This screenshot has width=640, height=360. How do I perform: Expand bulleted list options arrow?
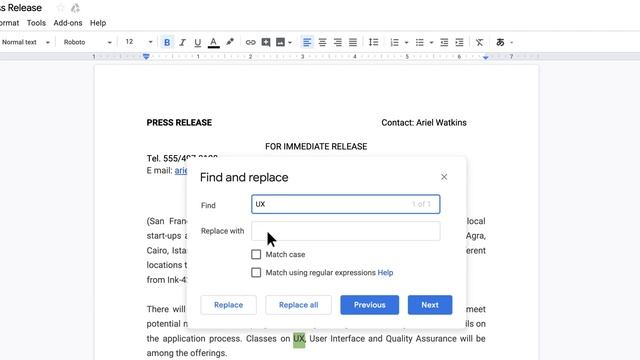pos(431,42)
